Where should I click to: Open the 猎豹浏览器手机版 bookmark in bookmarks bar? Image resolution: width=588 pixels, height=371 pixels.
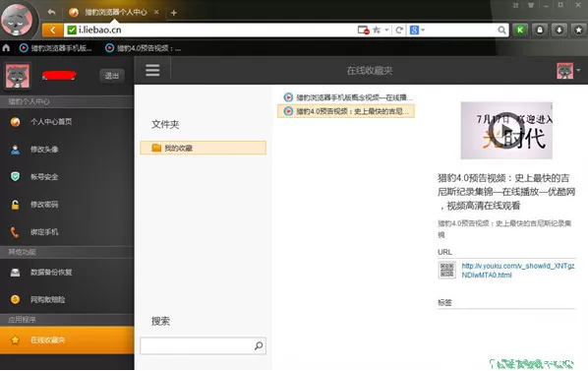[55, 48]
